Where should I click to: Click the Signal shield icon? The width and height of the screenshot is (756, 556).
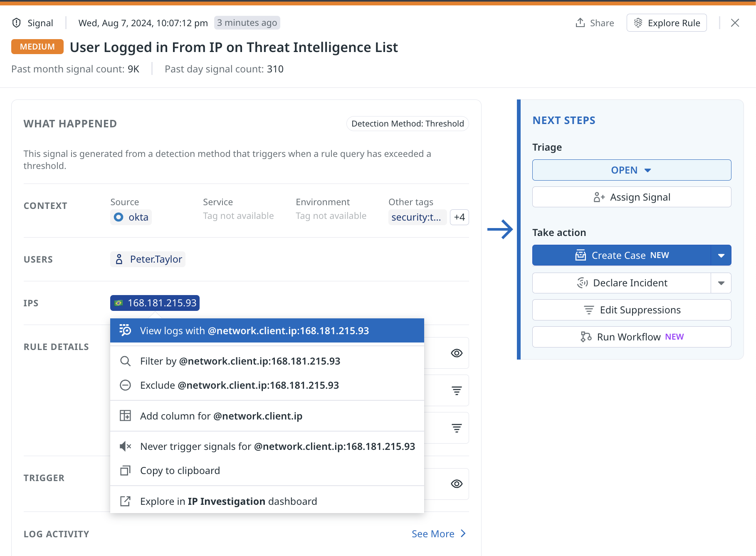[x=17, y=23]
